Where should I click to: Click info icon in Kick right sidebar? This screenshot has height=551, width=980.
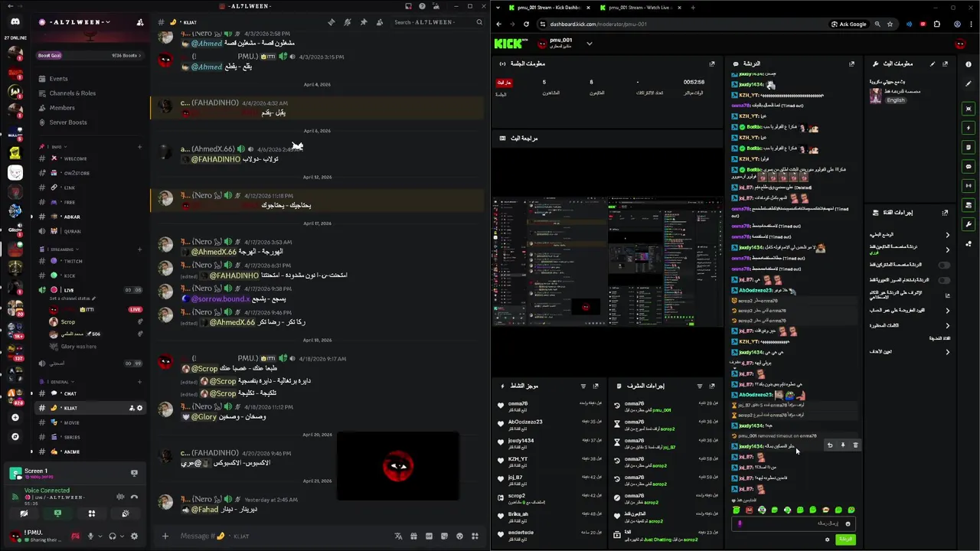click(969, 64)
